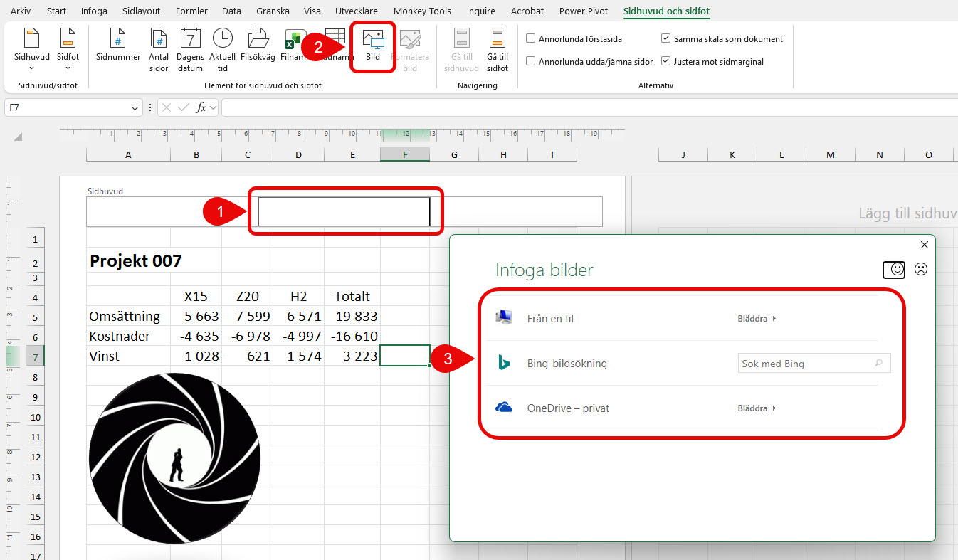Image resolution: width=958 pixels, height=560 pixels.
Task: Click the happy smiley feedback icon
Action: (894, 270)
